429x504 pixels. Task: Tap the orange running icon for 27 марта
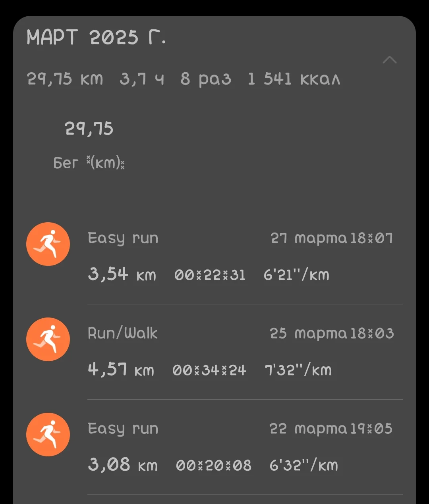[x=48, y=244]
